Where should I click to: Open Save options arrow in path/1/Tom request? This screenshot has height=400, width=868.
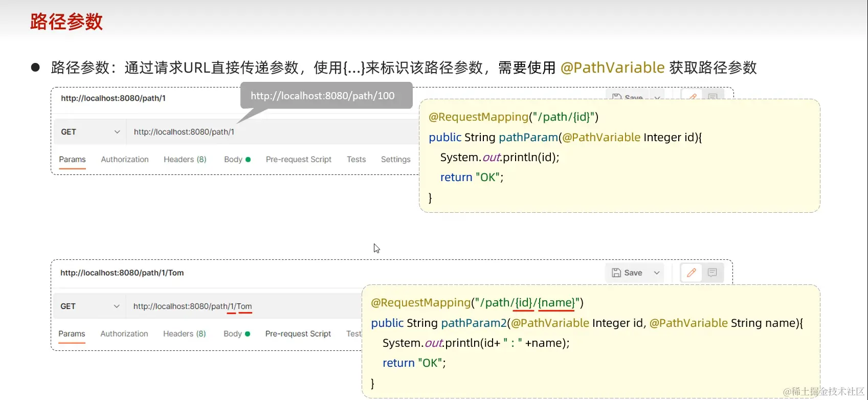(657, 273)
